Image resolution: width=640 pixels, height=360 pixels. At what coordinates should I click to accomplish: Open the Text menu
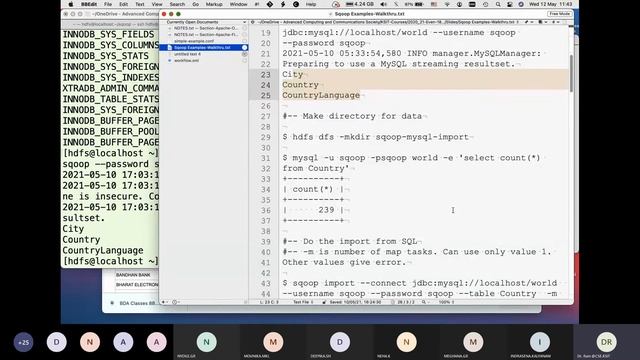pyautogui.click(x=140, y=4)
